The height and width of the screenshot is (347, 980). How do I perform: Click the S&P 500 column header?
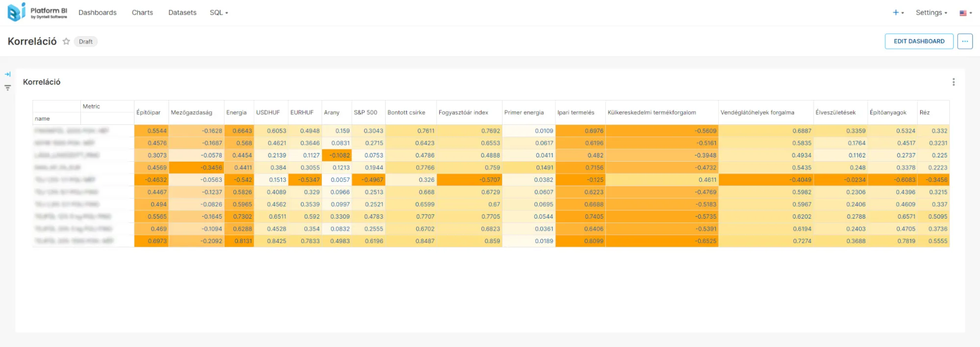click(366, 113)
